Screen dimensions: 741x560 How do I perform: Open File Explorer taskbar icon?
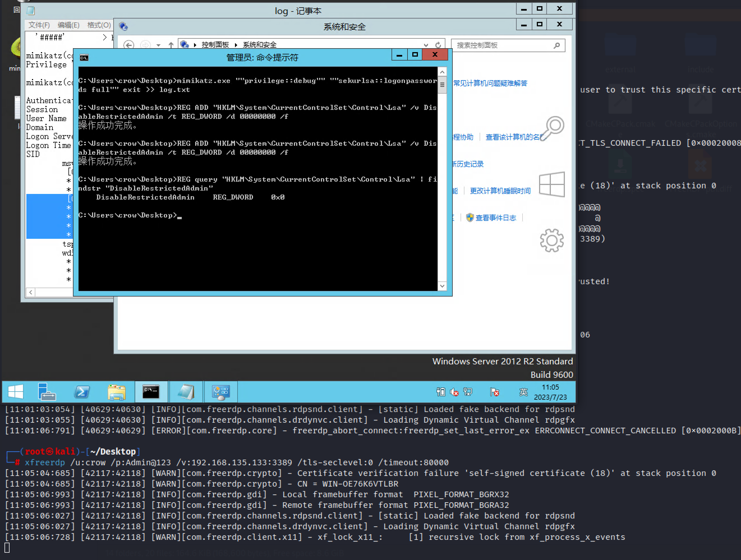tap(117, 392)
